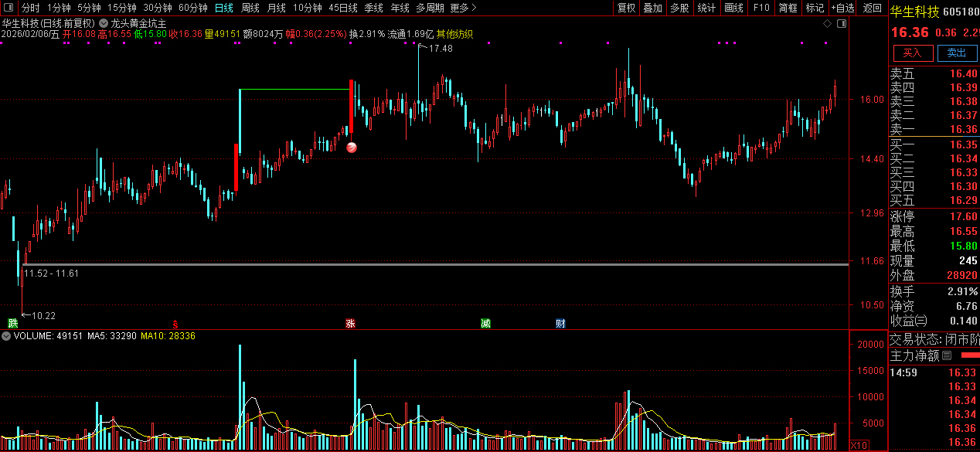The width and height of the screenshot is (980, 452).
Task: Click the diamond marker icon above chart
Action: pos(827,24)
